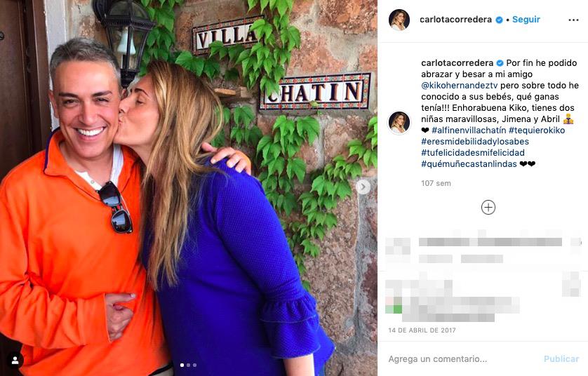
Task: Open the #tequierokiko hashtag
Action: 537,130
